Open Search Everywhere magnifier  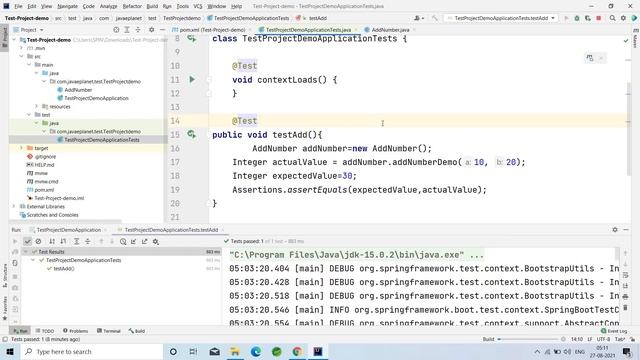pos(612,18)
